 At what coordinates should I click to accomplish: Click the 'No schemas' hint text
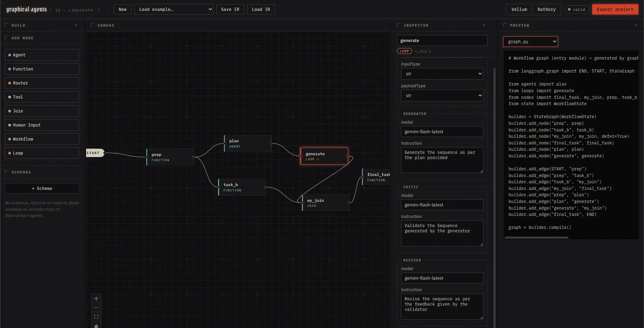pos(42,209)
